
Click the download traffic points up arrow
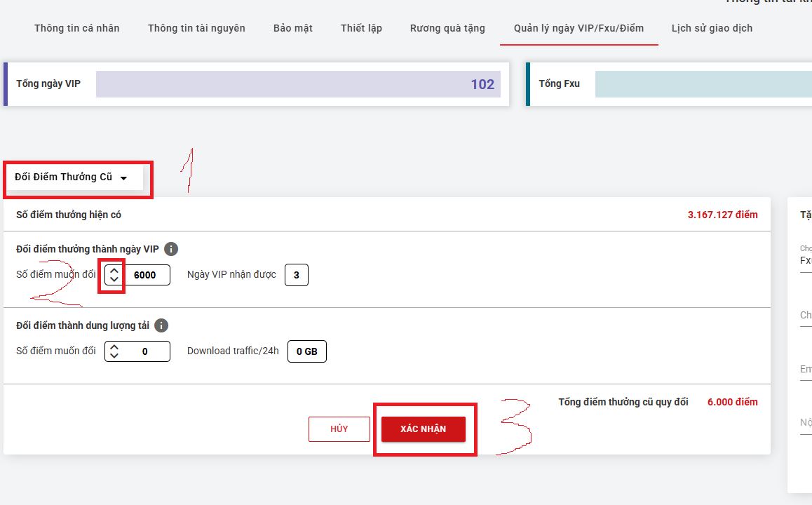pos(114,346)
